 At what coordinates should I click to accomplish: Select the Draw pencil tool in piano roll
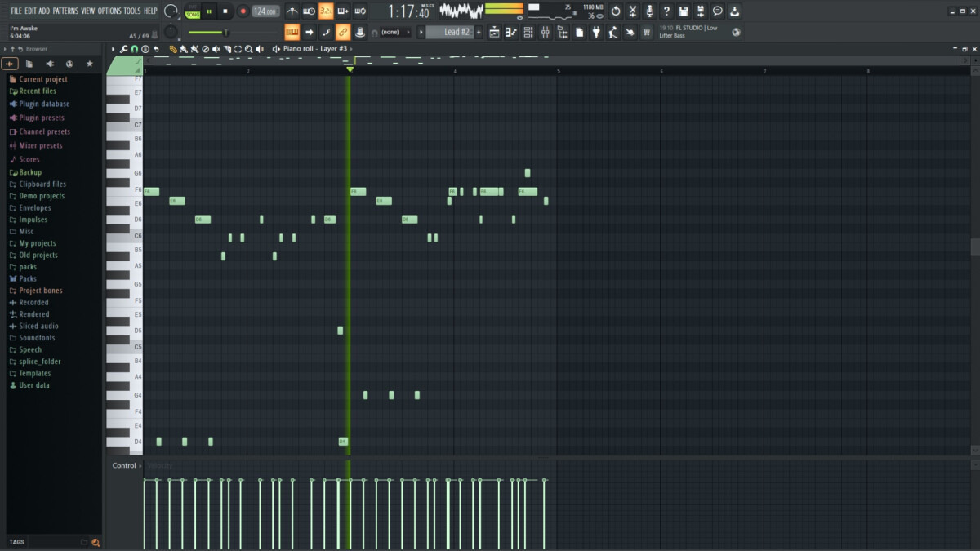(173, 49)
